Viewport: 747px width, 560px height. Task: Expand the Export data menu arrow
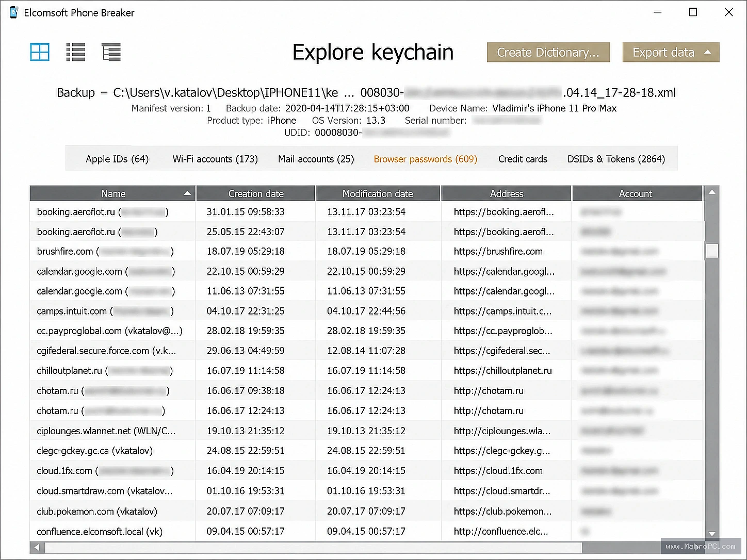[x=708, y=52]
